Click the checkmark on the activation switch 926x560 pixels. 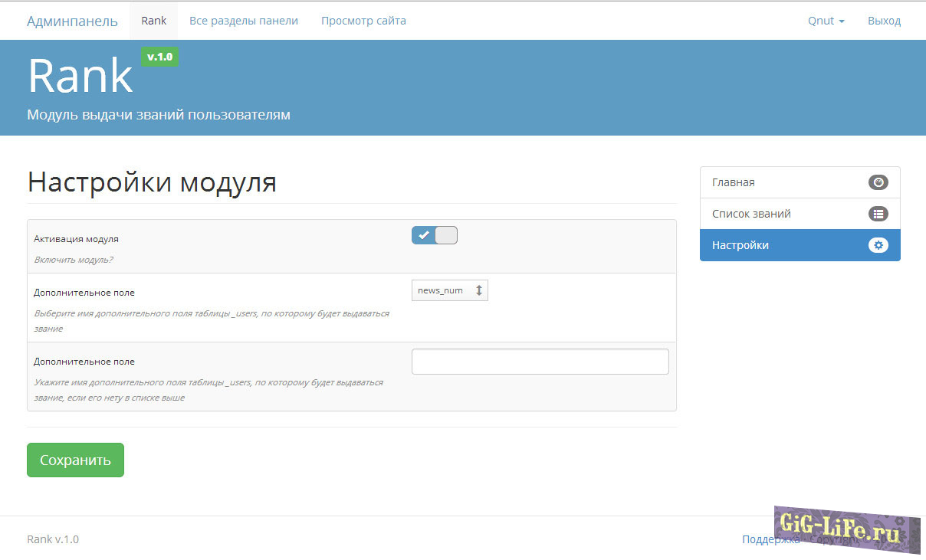[x=423, y=235]
